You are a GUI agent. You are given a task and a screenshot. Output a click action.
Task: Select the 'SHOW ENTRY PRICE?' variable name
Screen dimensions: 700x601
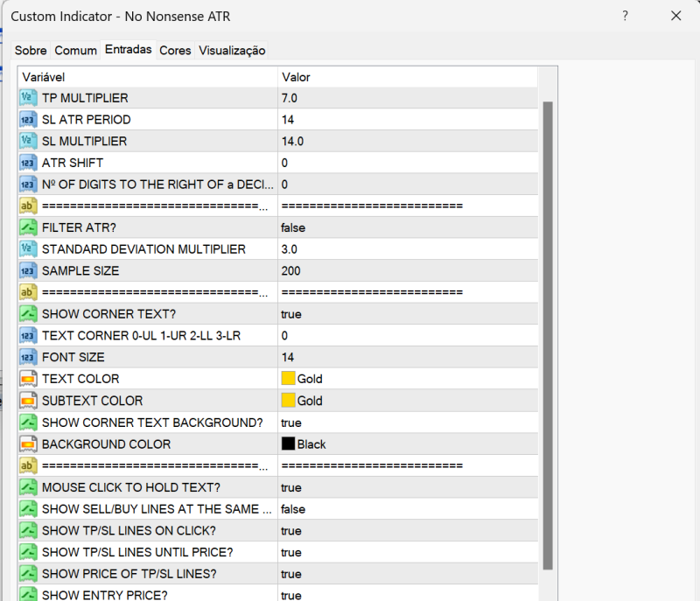pyautogui.click(x=104, y=595)
